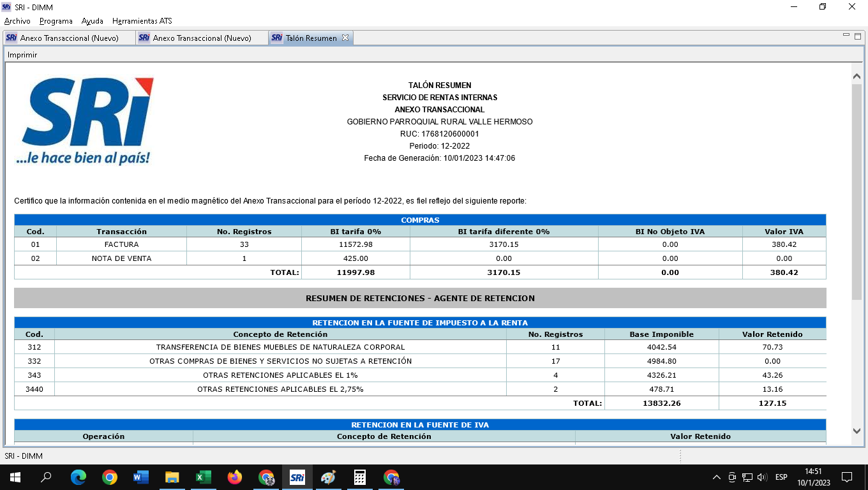Minimize the document panel with the small minimize icon
Image resolution: width=868 pixels, height=490 pixels.
[846, 35]
